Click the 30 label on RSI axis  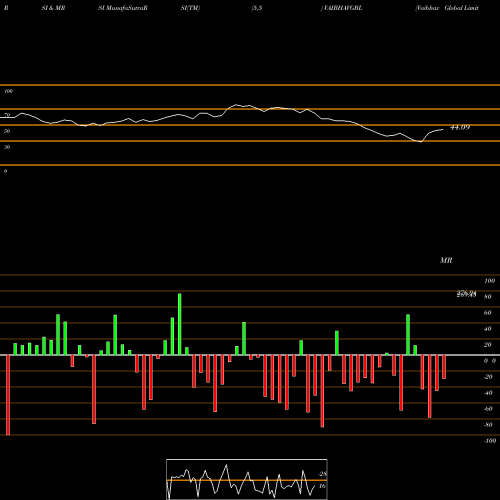pos(7,147)
